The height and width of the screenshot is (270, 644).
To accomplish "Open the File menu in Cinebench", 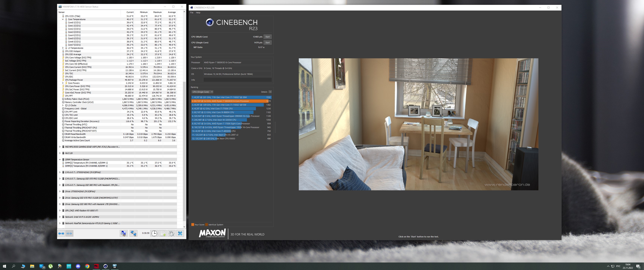I will pyautogui.click(x=192, y=13).
